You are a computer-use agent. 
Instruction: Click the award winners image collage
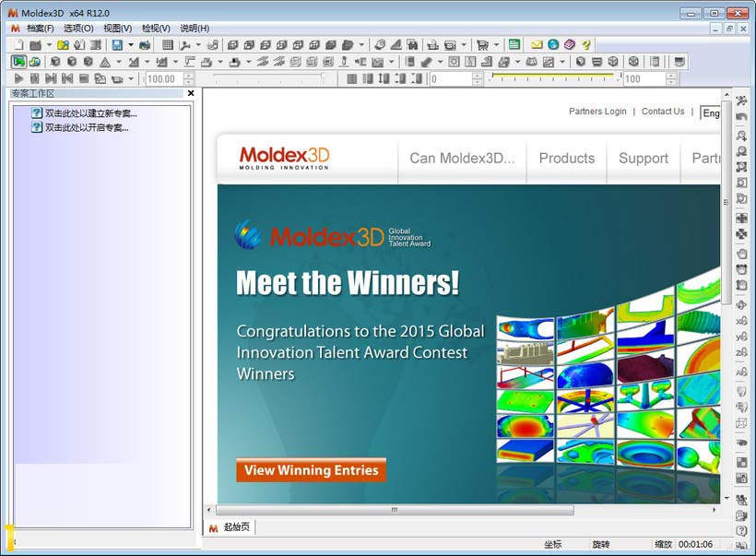click(608, 385)
